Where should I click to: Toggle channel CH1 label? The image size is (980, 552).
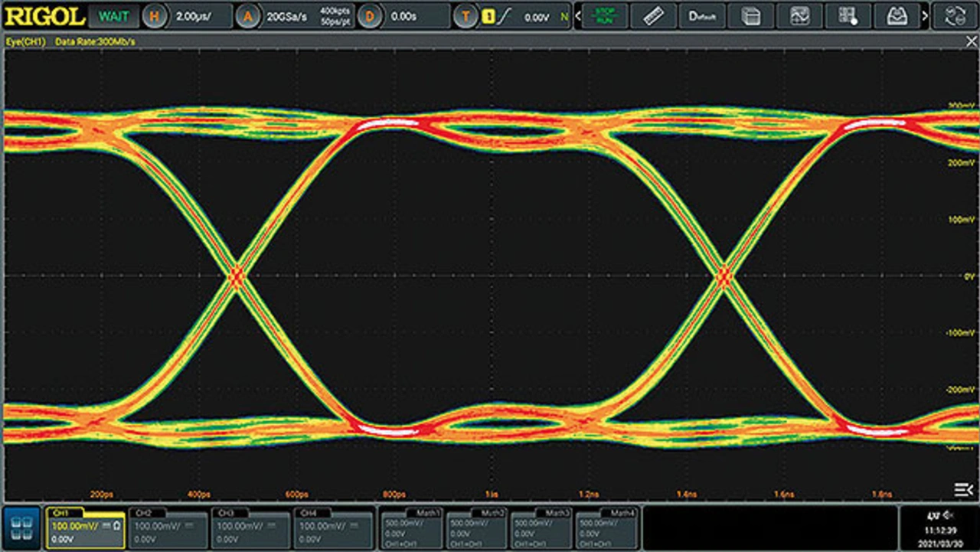click(x=61, y=512)
